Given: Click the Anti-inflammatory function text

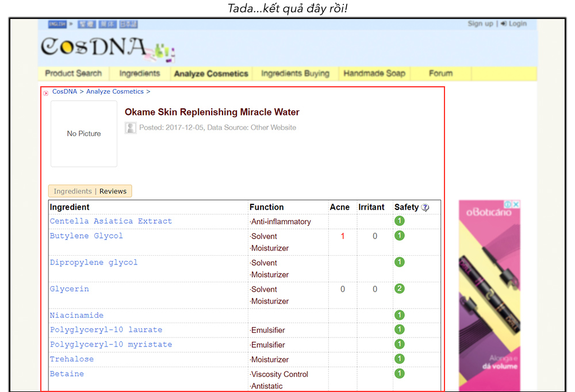Looking at the screenshot, I should coord(281,221).
